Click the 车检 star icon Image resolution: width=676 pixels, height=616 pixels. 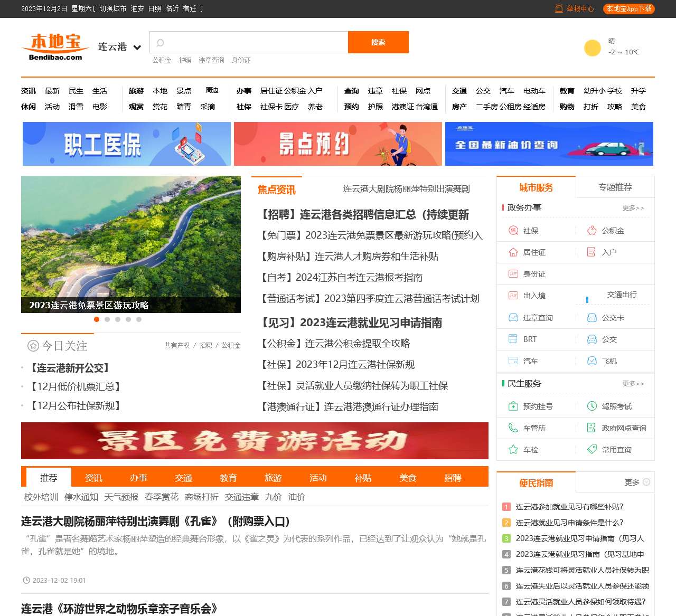point(513,450)
